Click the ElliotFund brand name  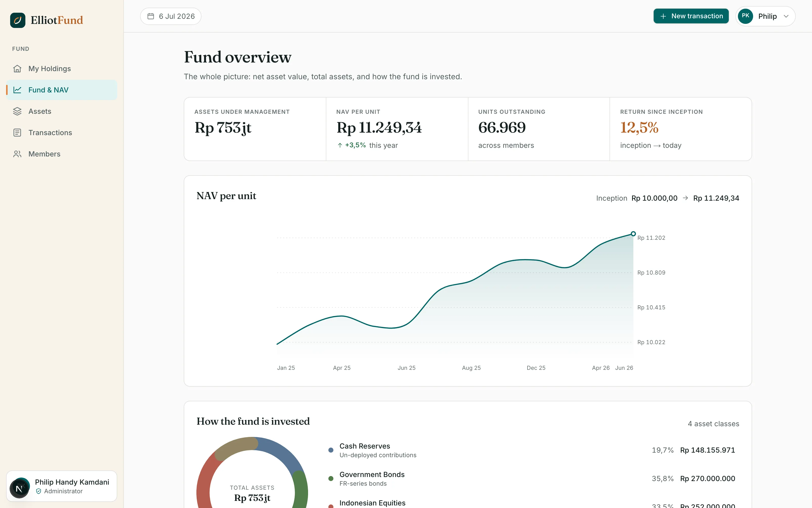point(57,20)
